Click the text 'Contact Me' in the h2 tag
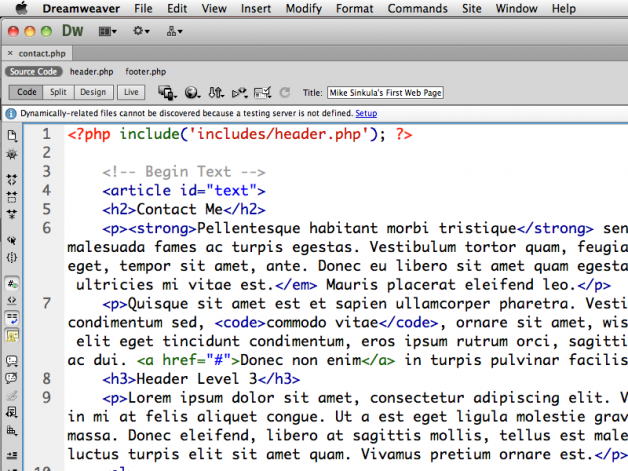Viewport: 628px width, 471px height. (180, 209)
